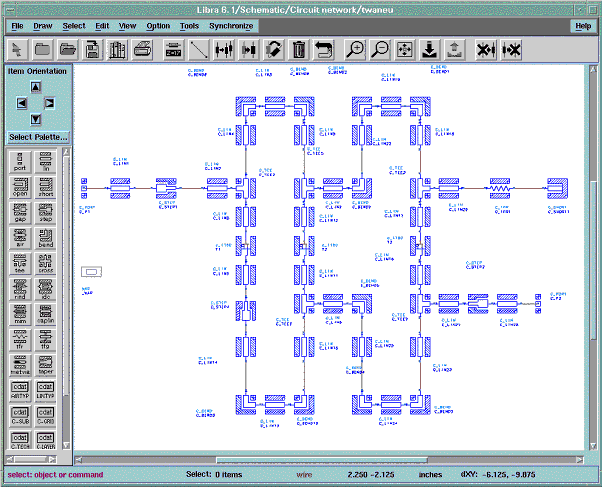Open the File menu

(17, 26)
